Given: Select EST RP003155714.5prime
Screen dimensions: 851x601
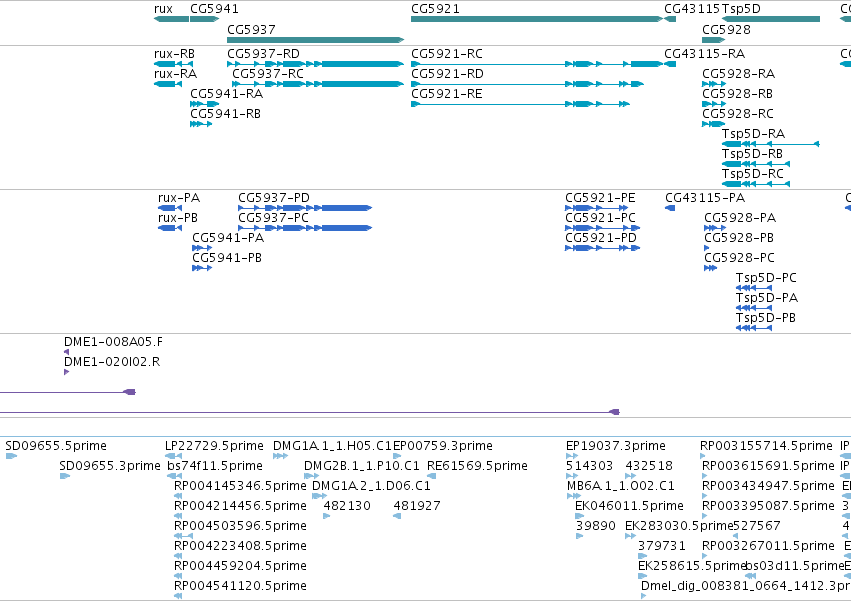Looking at the screenshot, I should pos(766,446).
